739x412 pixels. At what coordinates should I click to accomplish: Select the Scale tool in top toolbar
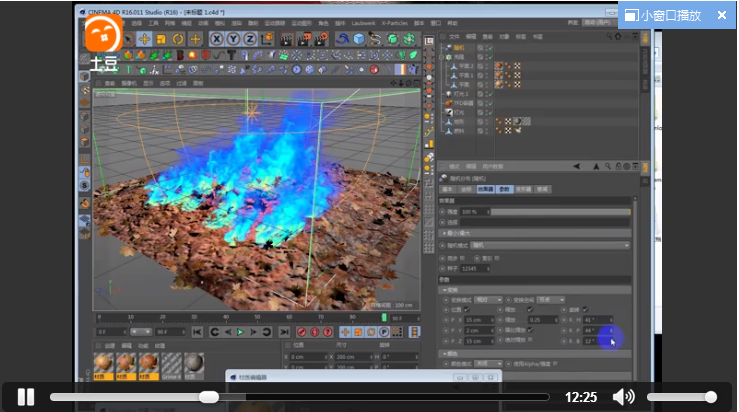click(161, 39)
